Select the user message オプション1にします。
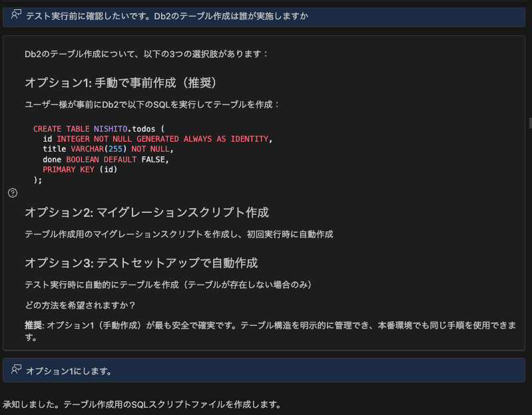The height and width of the screenshot is (415, 532). pos(264,370)
